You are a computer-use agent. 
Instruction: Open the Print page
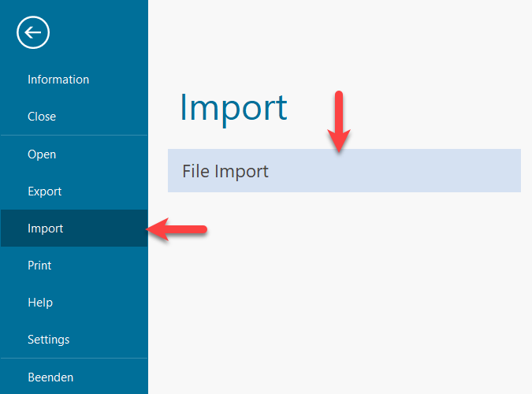point(39,266)
